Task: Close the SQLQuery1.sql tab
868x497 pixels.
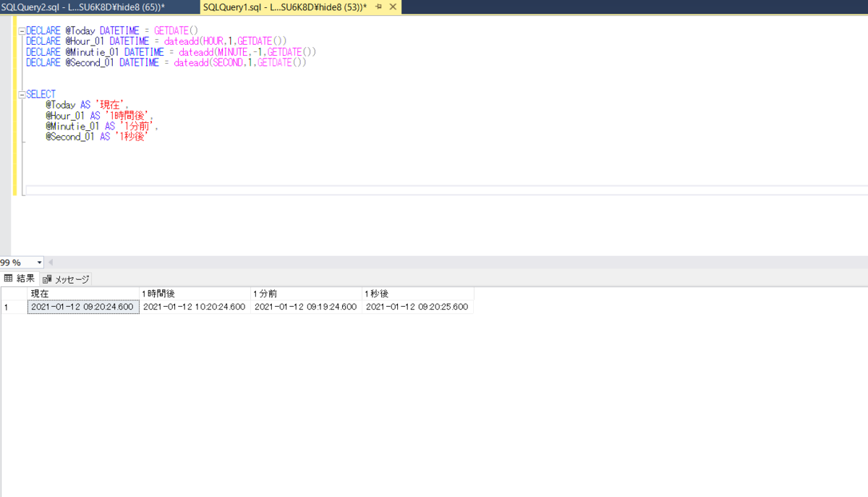Action: coord(393,7)
